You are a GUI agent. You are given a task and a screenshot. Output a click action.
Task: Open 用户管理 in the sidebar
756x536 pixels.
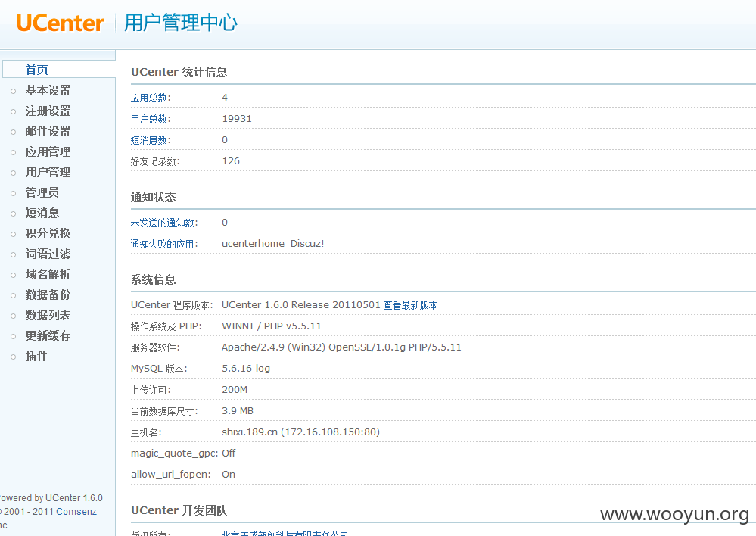pos(48,173)
